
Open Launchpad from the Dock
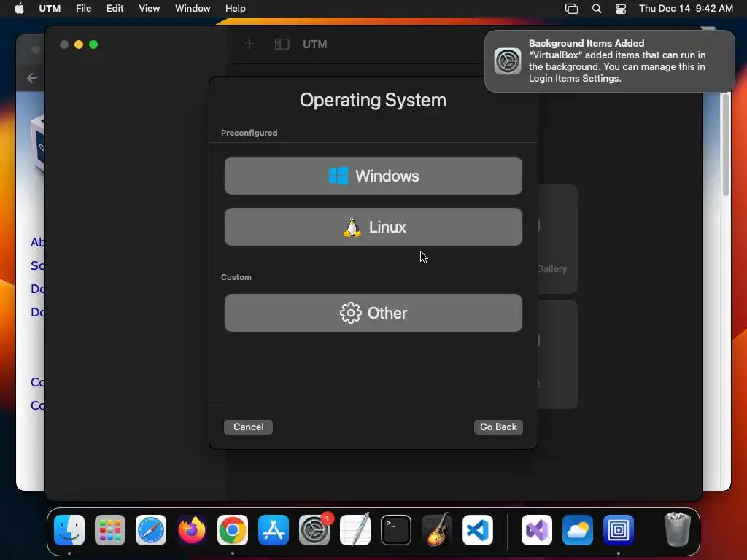[110, 530]
